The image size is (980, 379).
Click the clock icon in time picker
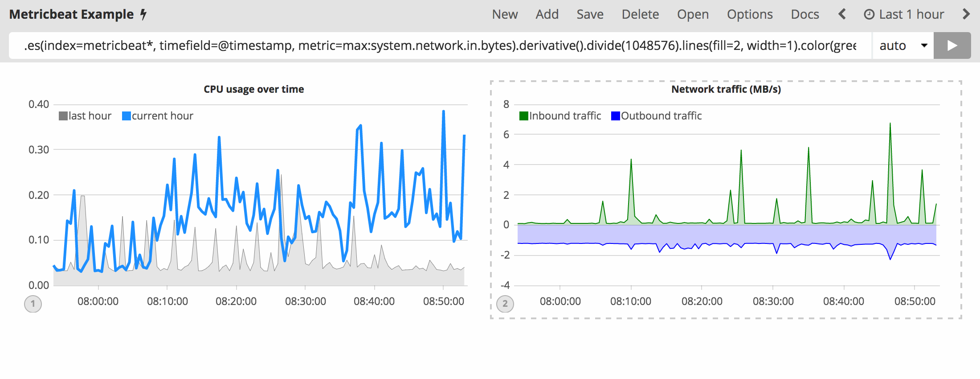click(869, 15)
